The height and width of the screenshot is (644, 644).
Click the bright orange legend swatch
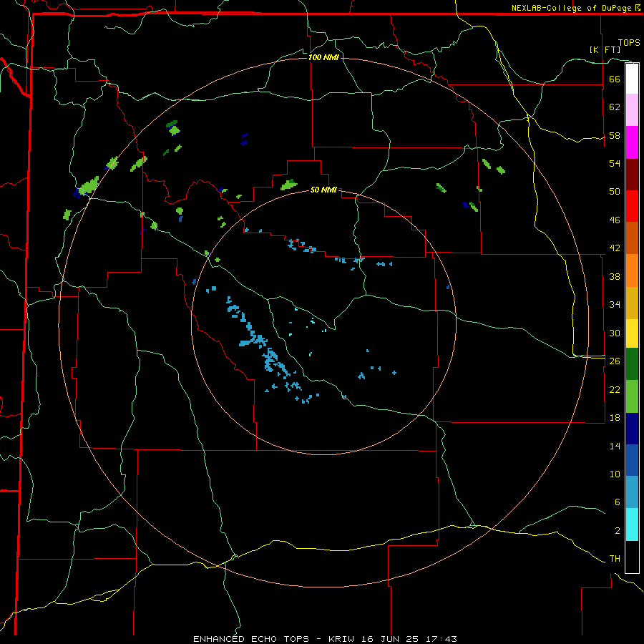tap(632, 270)
